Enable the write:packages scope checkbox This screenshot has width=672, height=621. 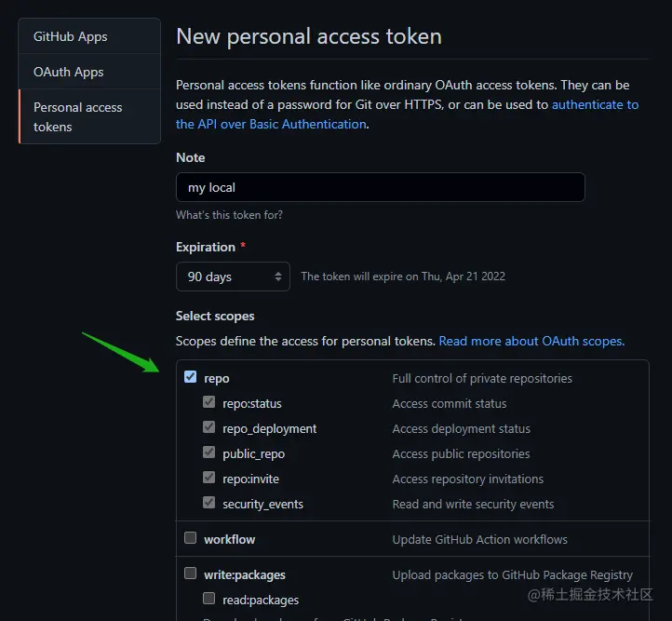point(191,574)
